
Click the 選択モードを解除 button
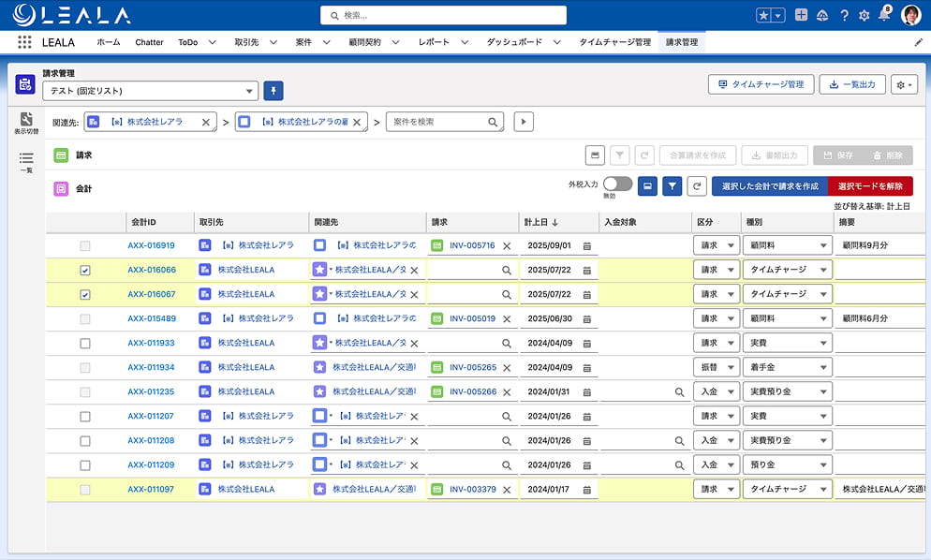click(870, 186)
